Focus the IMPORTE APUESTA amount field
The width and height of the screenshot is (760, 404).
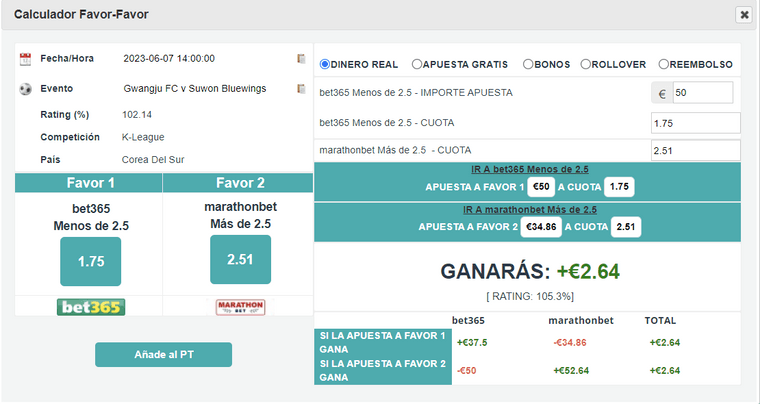coord(703,93)
